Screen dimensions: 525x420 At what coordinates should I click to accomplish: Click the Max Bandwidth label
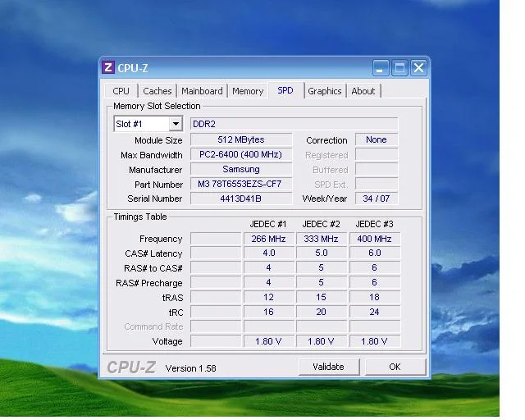click(x=152, y=155)
